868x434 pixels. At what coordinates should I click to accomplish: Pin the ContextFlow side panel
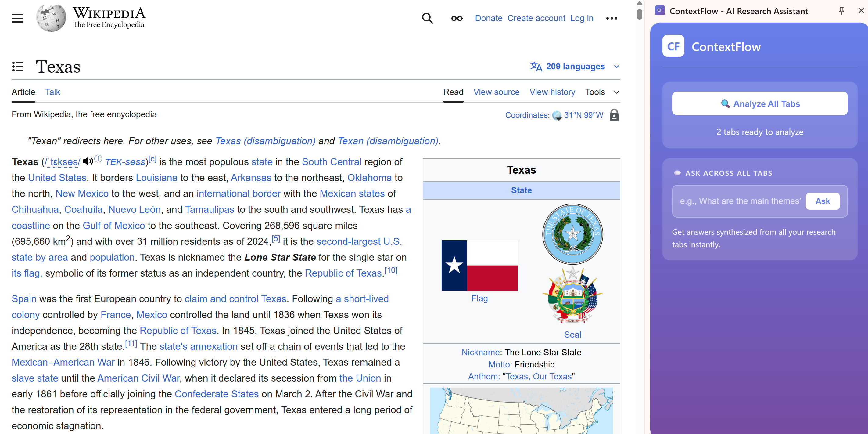841,11
